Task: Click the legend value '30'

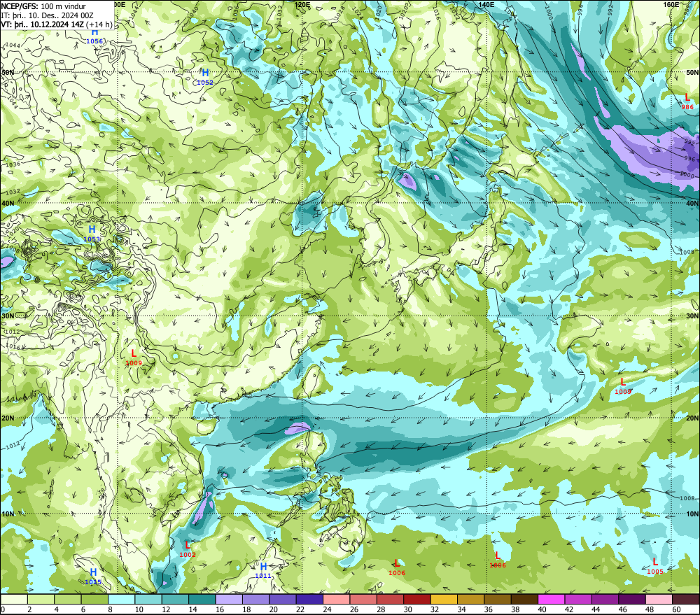Action: coord(408,609)
